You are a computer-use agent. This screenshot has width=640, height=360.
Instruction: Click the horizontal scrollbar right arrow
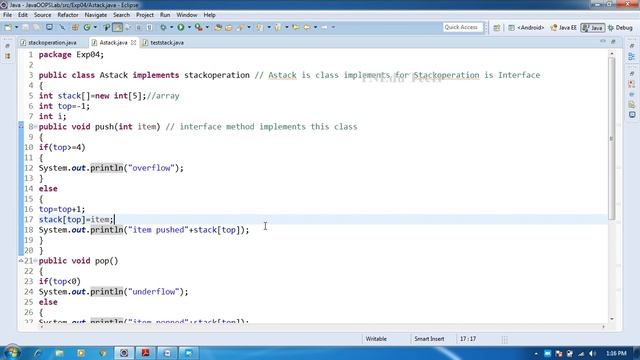point(603,327)
